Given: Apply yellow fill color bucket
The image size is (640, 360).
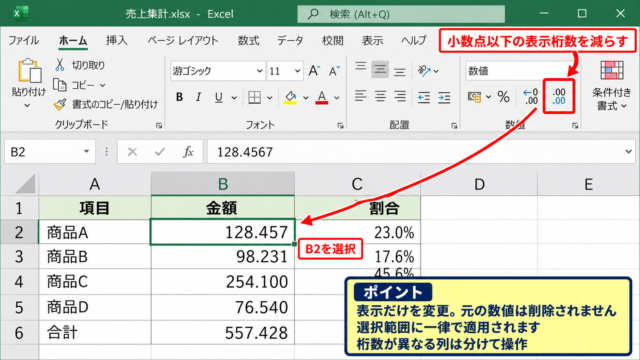Looking at the screenshot, I should [x=291, y=98].
